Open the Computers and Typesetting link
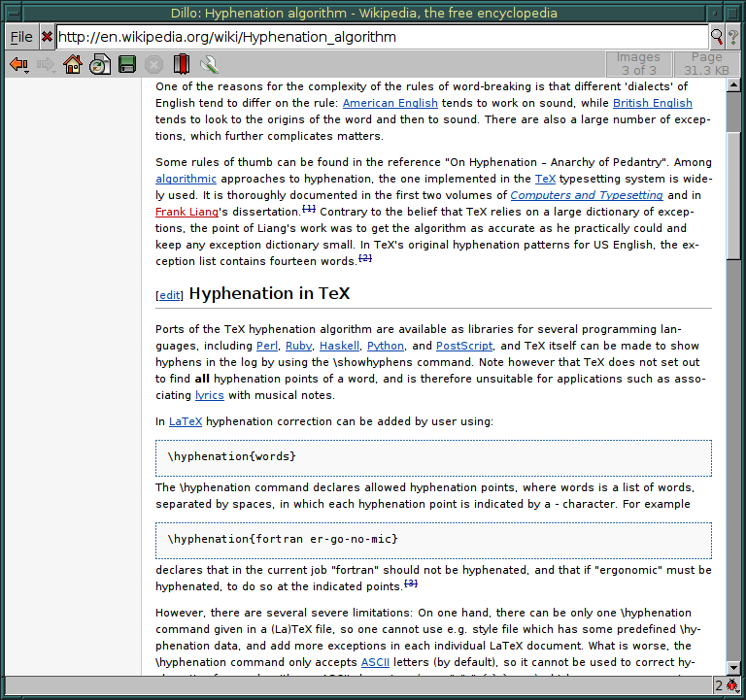 (587, 195)
